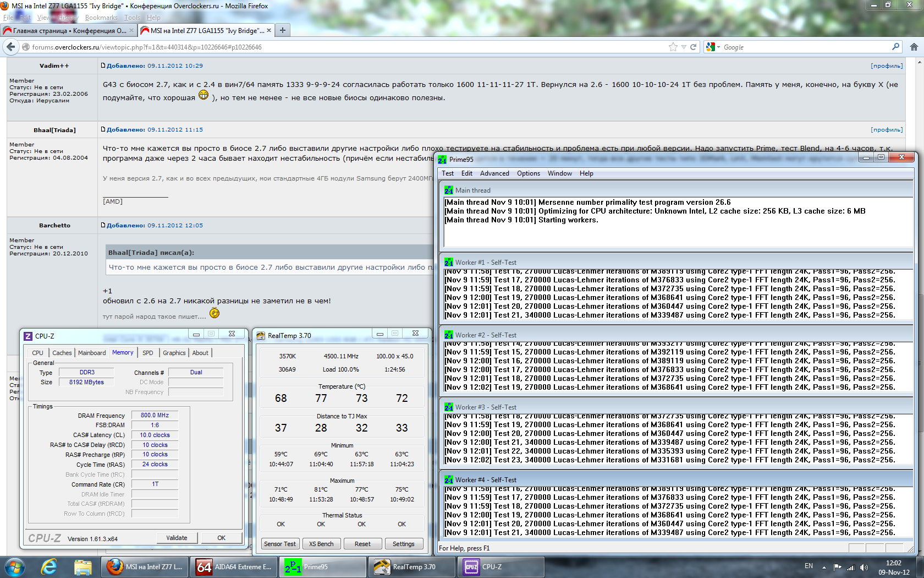Open the RealTemp Settings button
Viewport: 924px width, 578px height.
[403, 544]
